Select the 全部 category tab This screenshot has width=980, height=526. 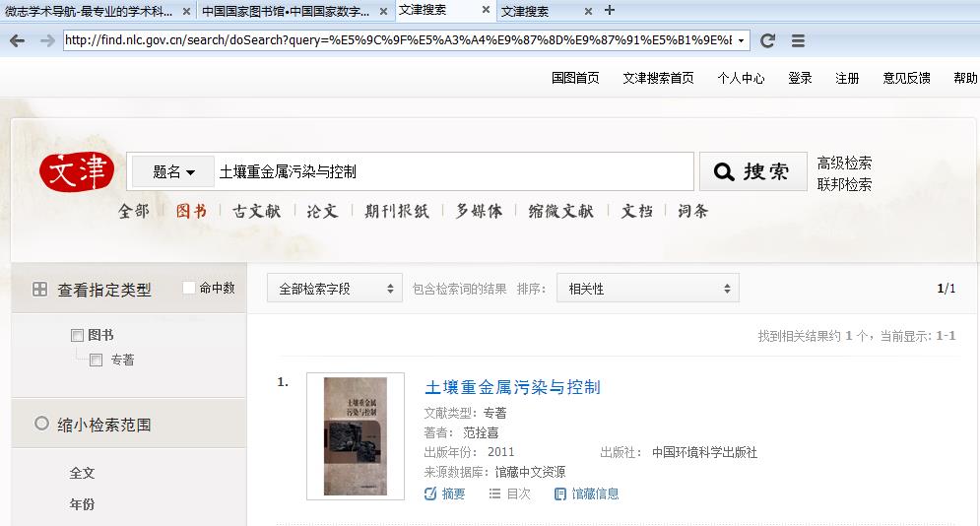[x=134, y=211]
